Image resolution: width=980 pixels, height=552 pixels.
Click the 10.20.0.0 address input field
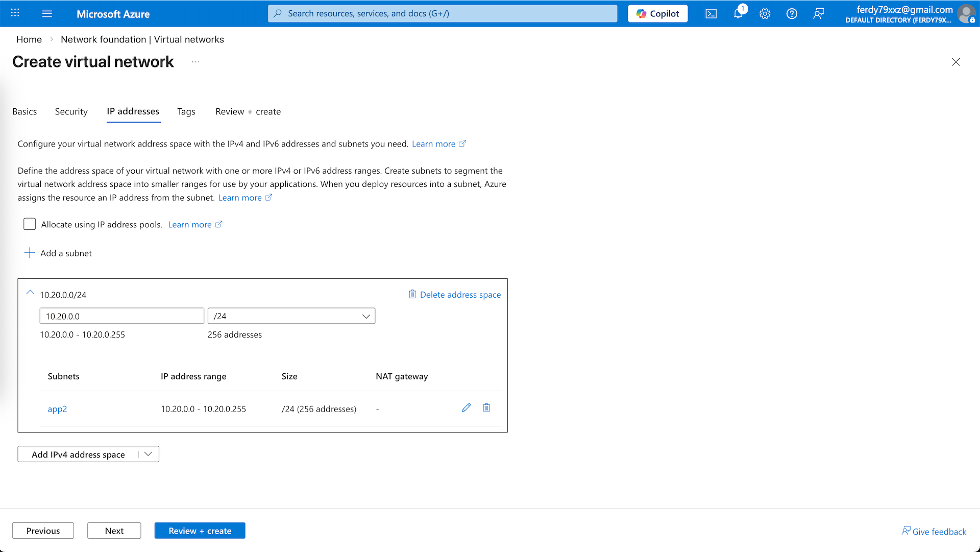point(121,316)
